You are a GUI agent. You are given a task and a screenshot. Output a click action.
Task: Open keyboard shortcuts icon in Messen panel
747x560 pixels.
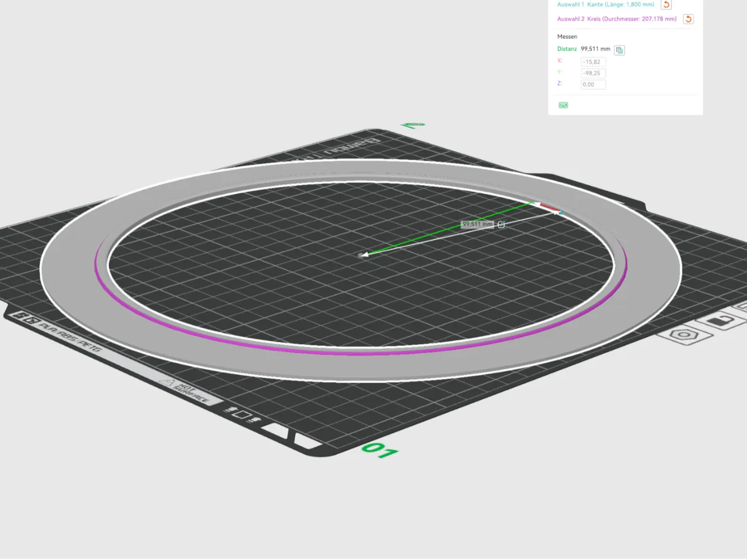pyautogui.click(x=563, y=105)
